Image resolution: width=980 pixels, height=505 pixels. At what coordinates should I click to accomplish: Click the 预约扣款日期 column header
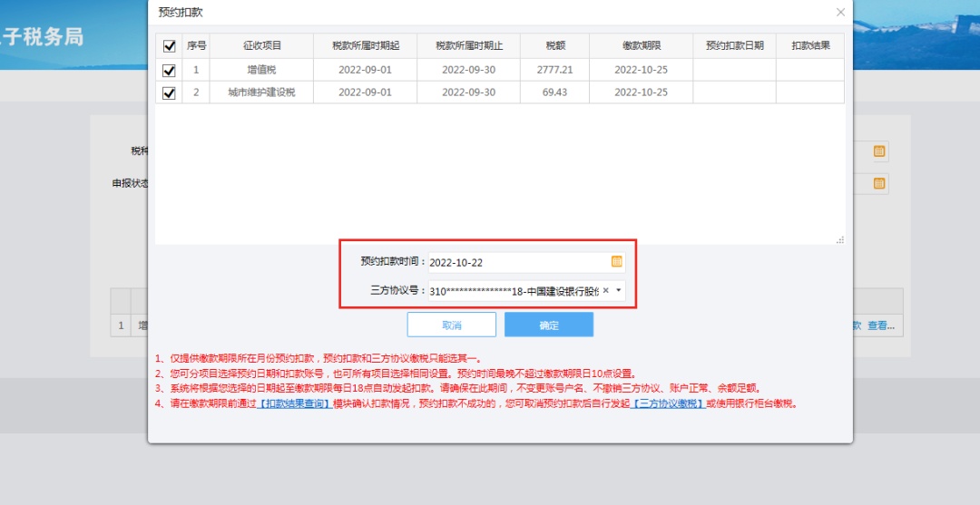click(734, 46)
